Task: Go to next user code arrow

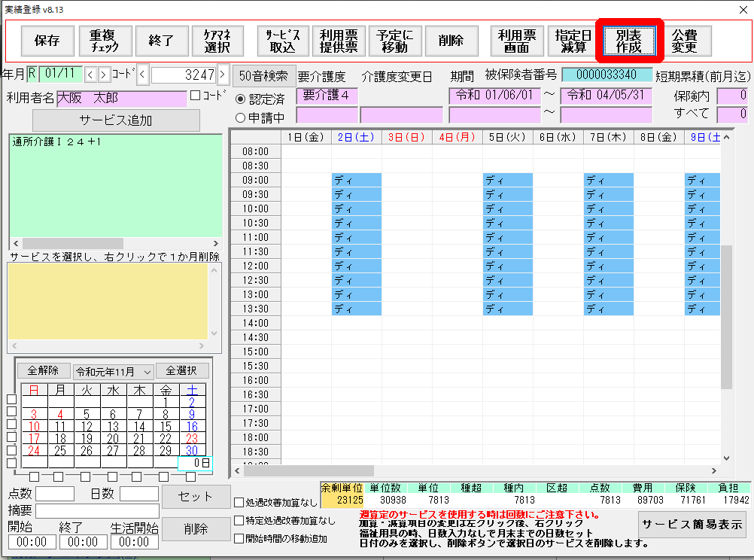Action: tap(223, 75)
